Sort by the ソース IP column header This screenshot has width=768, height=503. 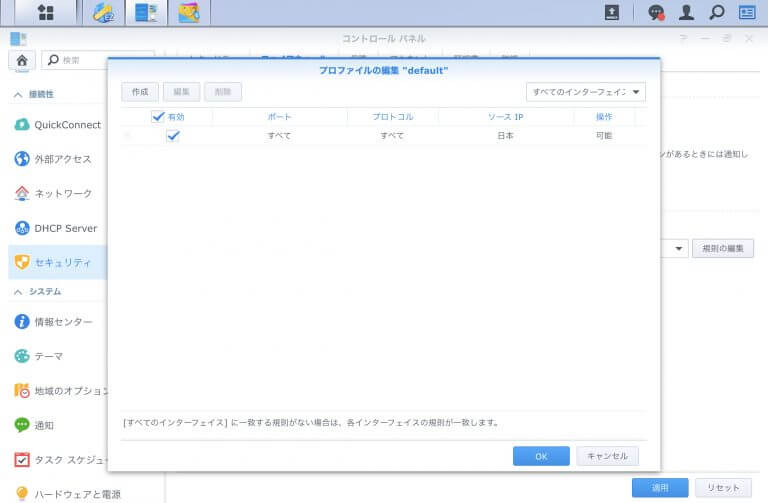tap(506, 117)
